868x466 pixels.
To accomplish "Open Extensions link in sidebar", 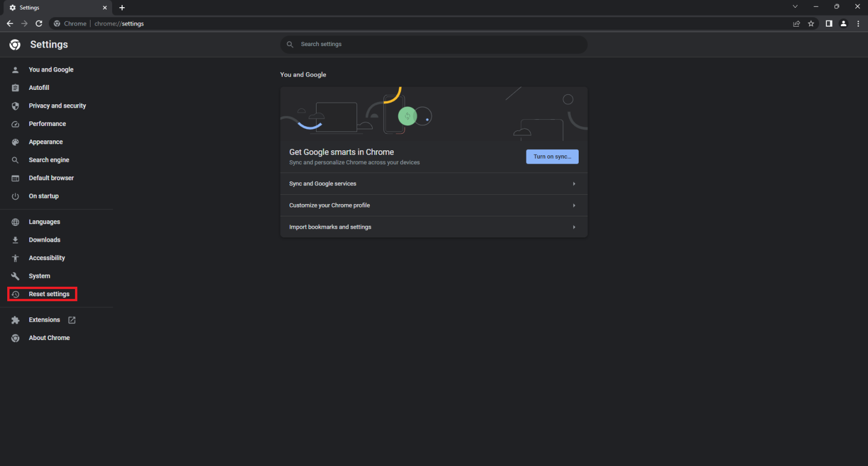I will click(x=44, y=320).
